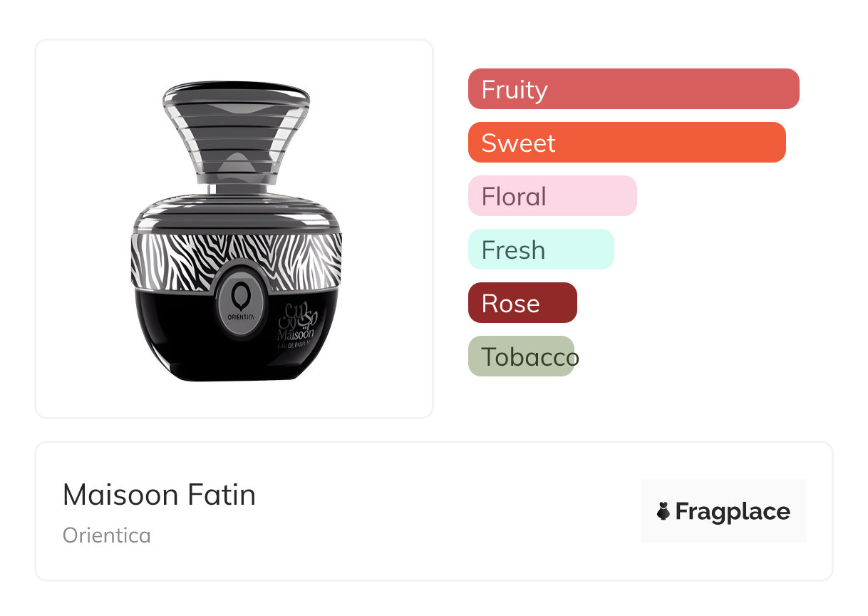Click the Rose accord bar

pos(522,303)
